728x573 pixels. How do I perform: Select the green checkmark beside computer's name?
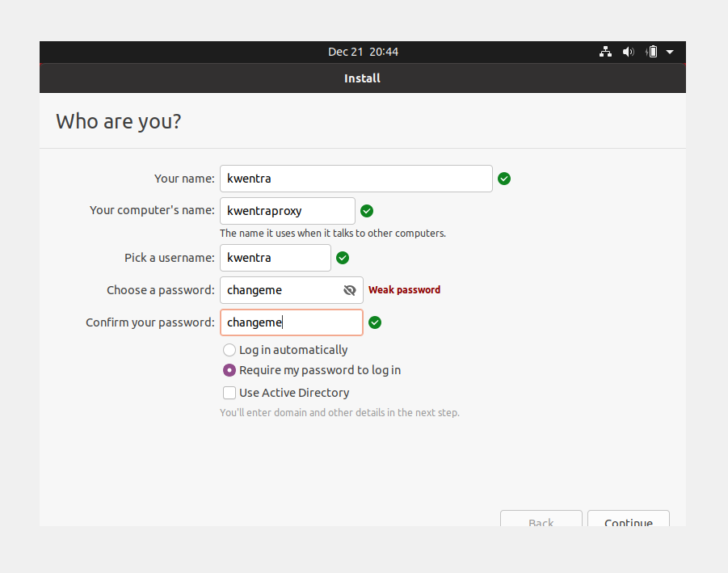pos(367,211)
